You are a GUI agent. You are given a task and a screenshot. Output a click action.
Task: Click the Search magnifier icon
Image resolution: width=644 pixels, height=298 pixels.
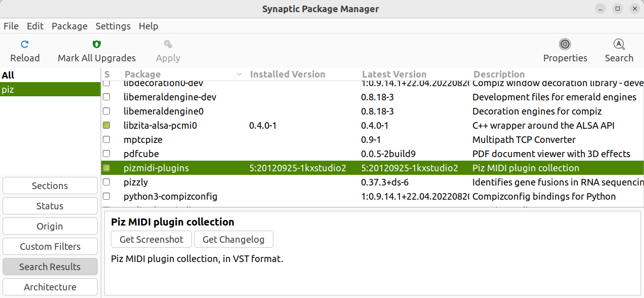[619, 44]
